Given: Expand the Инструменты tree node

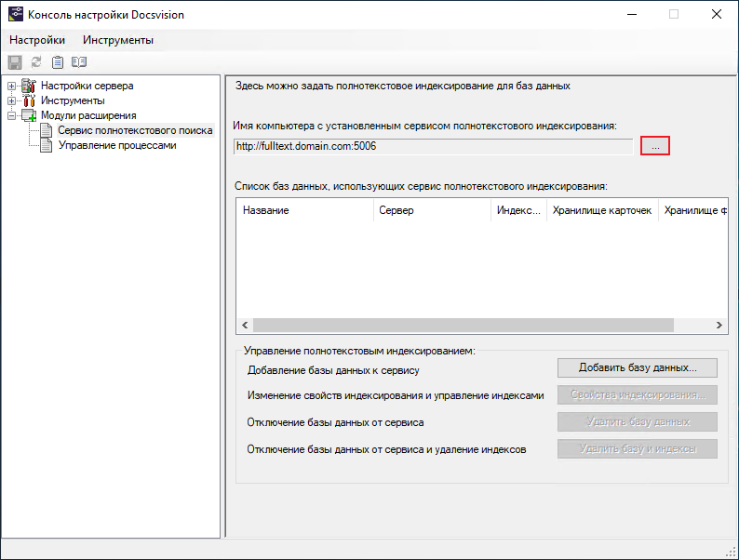Looking at the screenshot, I should click(12, 100).
